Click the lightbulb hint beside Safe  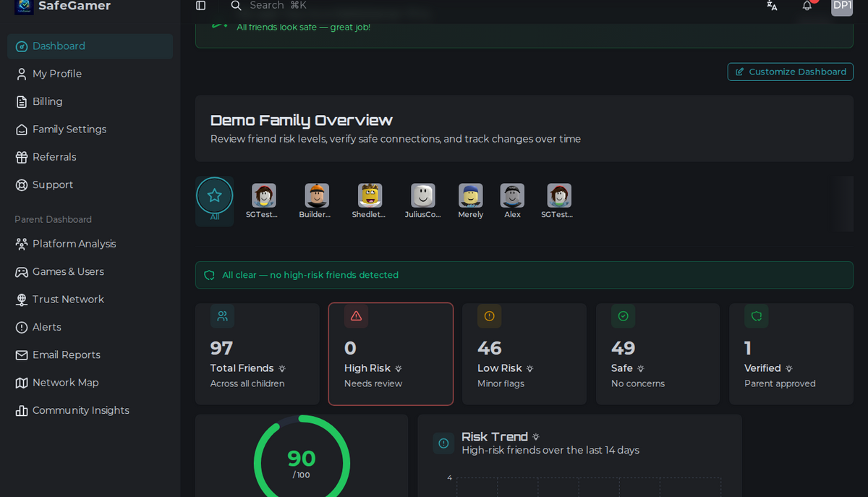click(x=641, y=369)
